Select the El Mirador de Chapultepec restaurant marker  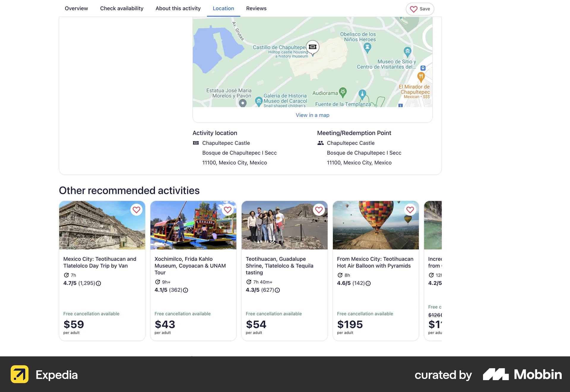pyautogui.click(x=421, y=76)
